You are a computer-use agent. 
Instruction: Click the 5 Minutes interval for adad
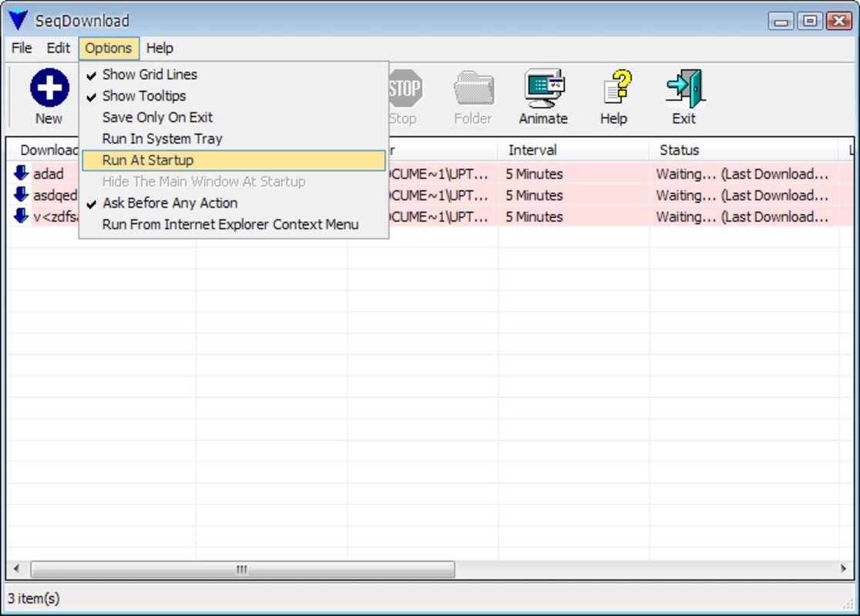click(x=534, y=174)
